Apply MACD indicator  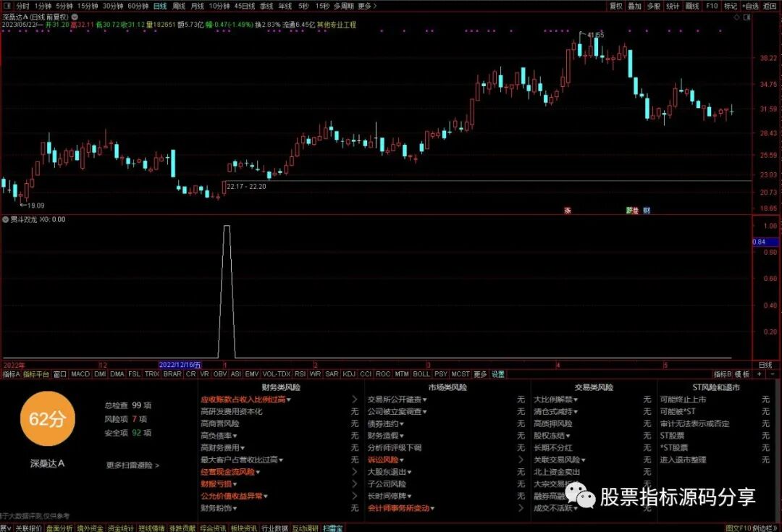pyautogui.click(x=80, y=374)
